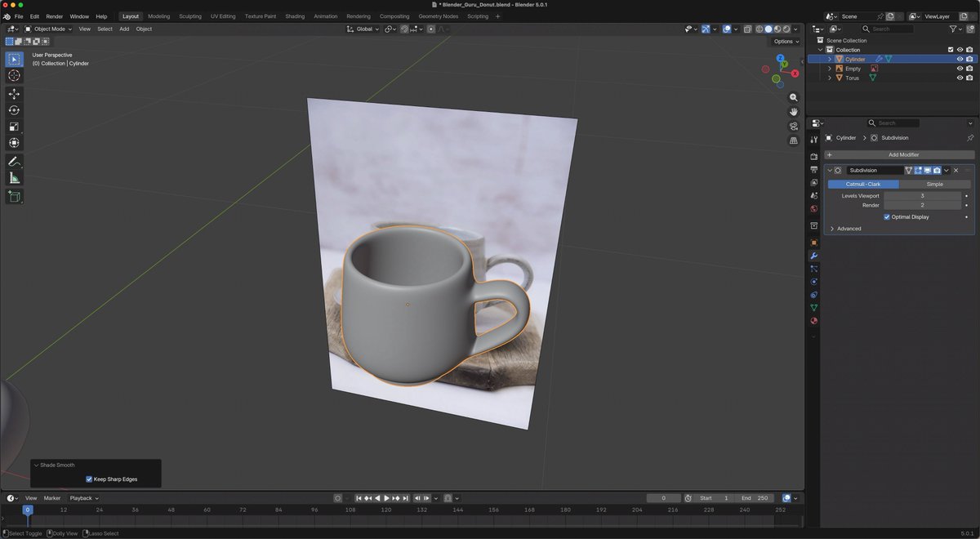Open the World properties tab
Image resolution: width=980 pixels, height=539 pixels.
[x=813, y=208]
